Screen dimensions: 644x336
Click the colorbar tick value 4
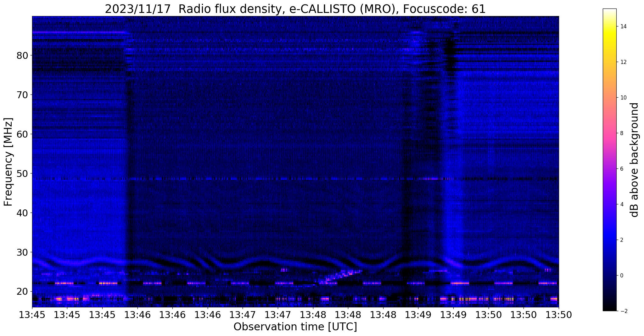[x=621, y=204]
